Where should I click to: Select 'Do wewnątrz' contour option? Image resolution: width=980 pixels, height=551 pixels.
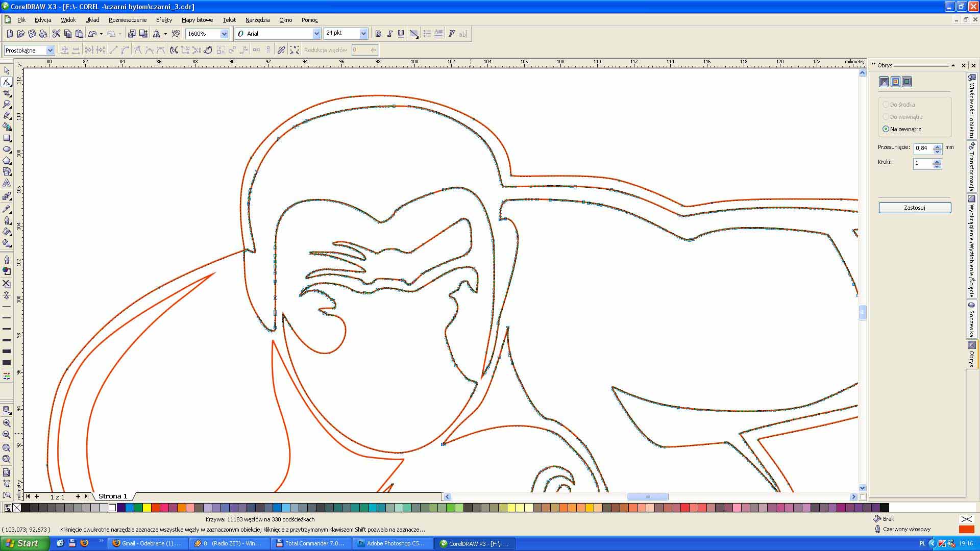(x=886, y=117)
